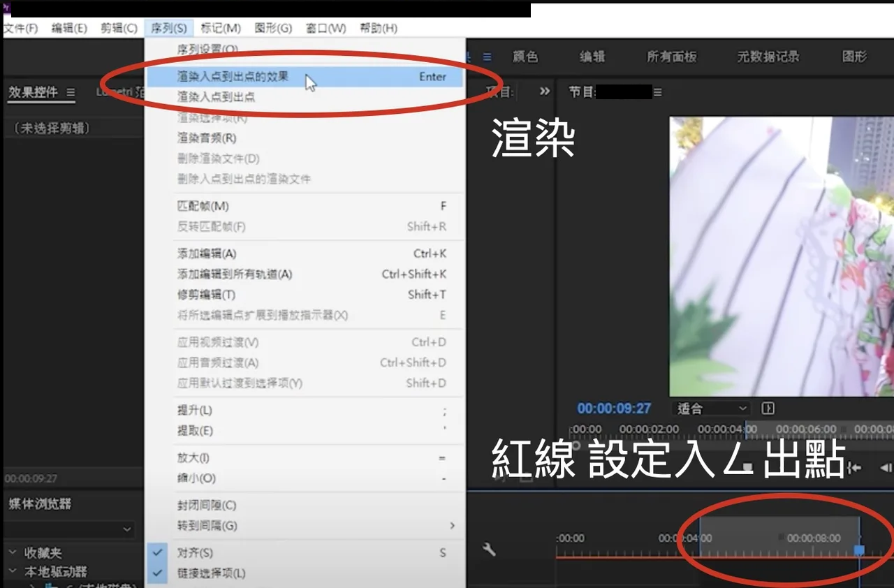Switch to the 元数据记录 workspace tab
The image size is (894, 588).
768,57
